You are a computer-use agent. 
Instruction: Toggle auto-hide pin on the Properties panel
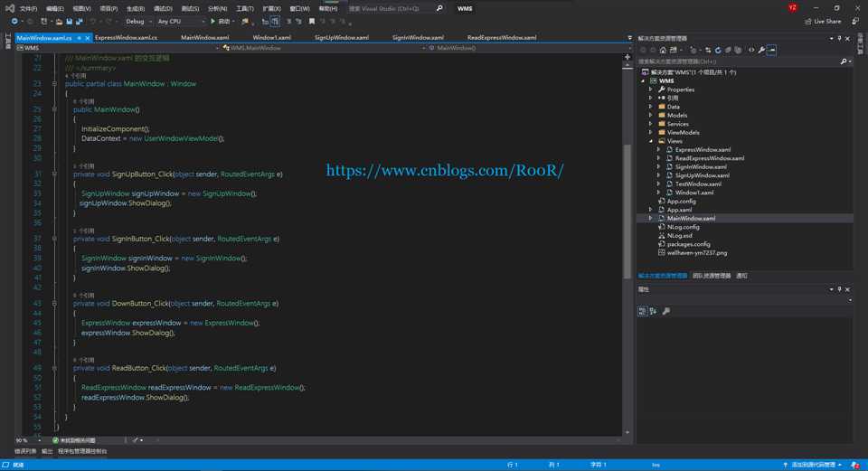[839, 289]
